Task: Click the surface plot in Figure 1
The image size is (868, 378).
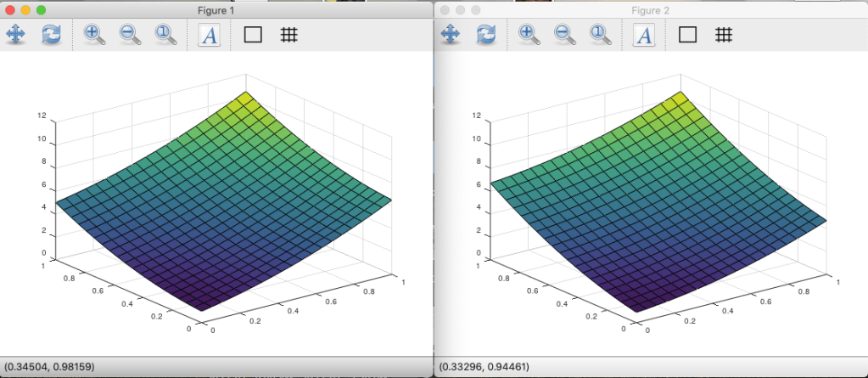Action: (221, 212)
